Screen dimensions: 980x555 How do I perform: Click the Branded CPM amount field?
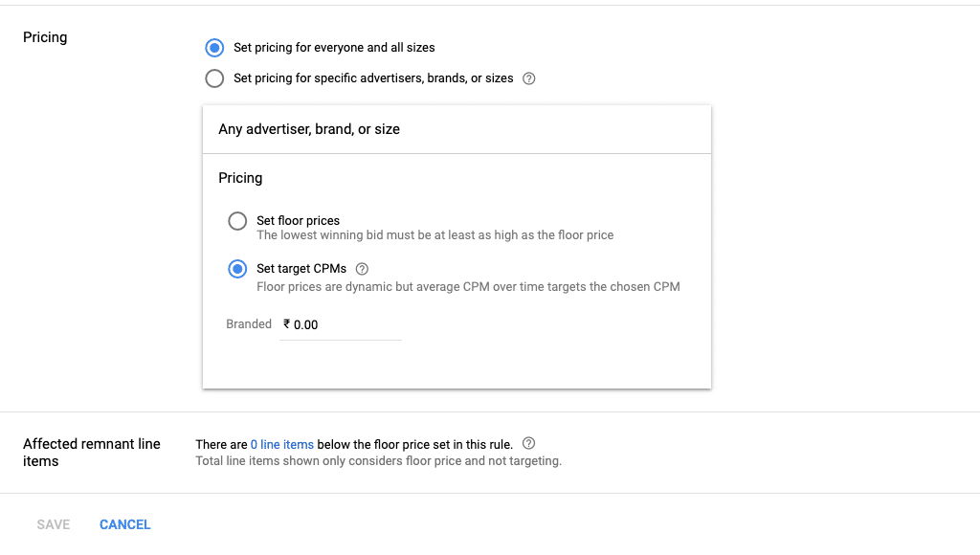pos(340,324)
